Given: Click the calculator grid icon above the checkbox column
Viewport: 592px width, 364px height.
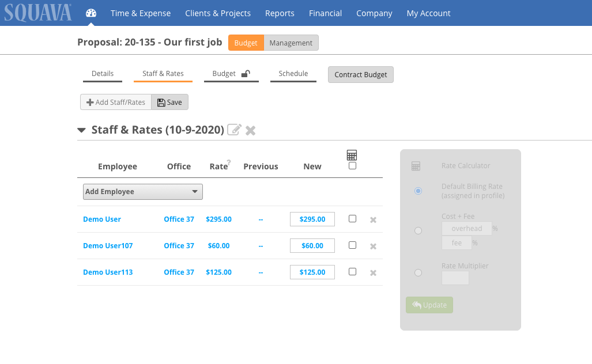Looking at the screenshot, I should pos(352,154).
